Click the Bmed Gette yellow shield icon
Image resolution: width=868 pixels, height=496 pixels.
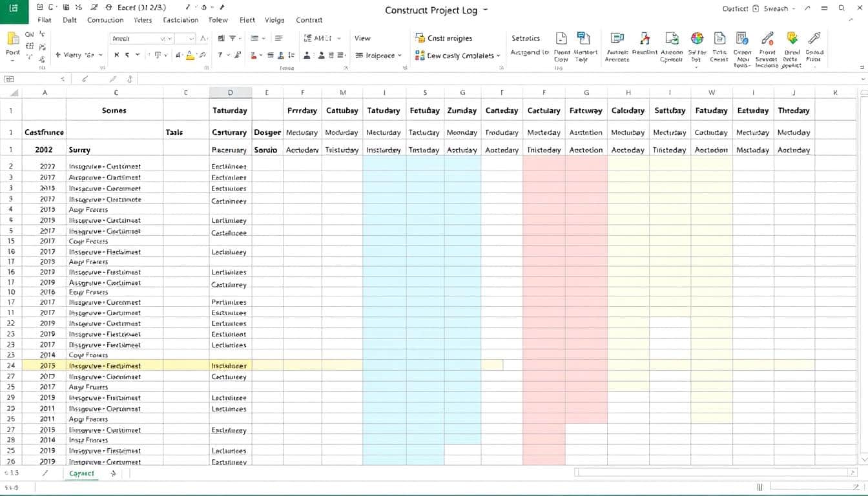point(791,39)
